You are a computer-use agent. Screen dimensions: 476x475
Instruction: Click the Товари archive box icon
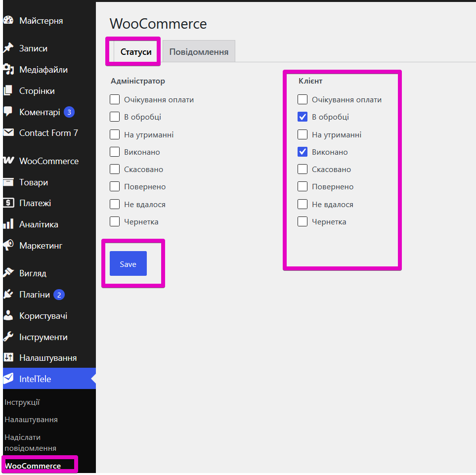tap(8, 182)
